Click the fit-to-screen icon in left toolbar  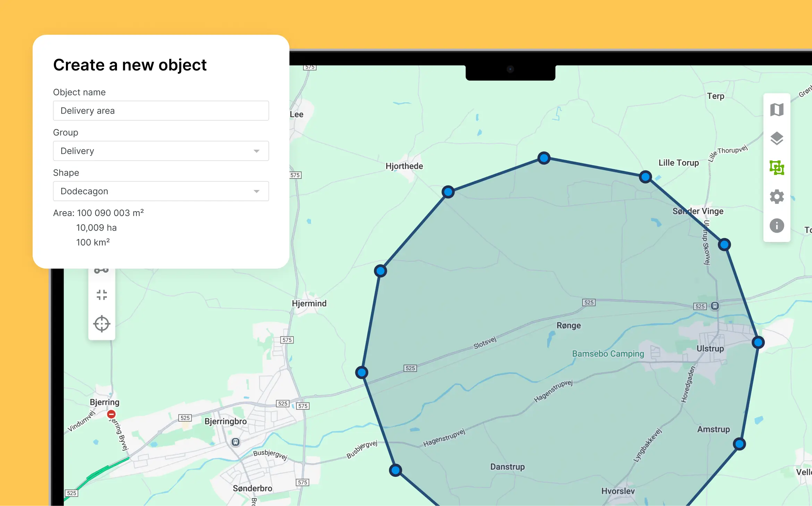click(x=102, y=295)
